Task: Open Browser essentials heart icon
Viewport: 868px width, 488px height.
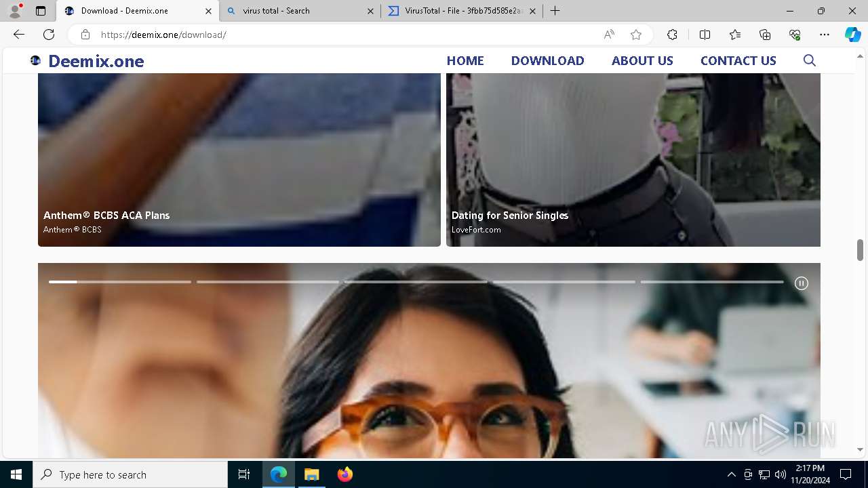Action: click(x=795, y=35)
